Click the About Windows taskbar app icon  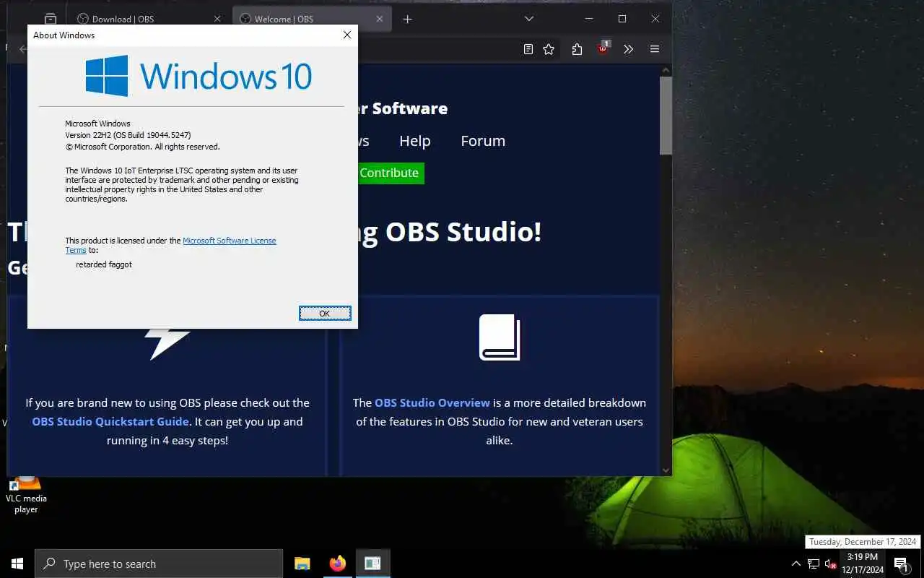[x=372, y=564]
